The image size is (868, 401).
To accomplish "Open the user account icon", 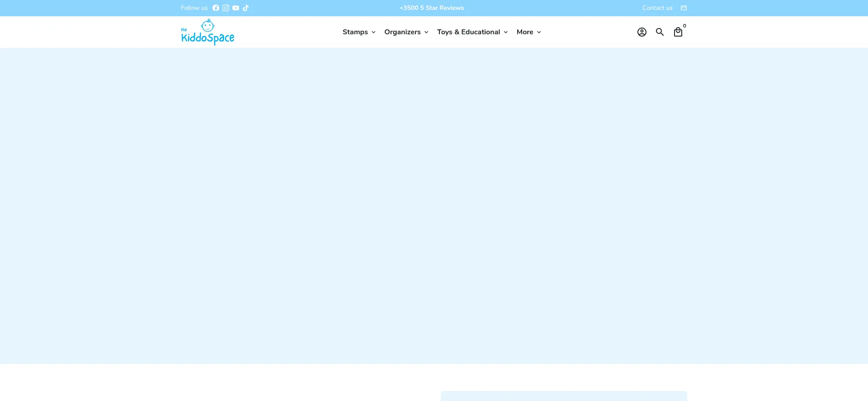I will tap(642, 32).
